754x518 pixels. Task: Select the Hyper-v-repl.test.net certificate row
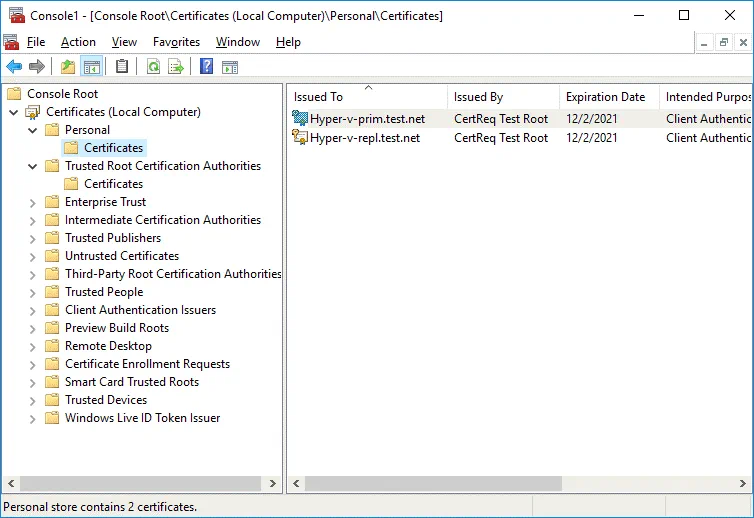(366, 138)
